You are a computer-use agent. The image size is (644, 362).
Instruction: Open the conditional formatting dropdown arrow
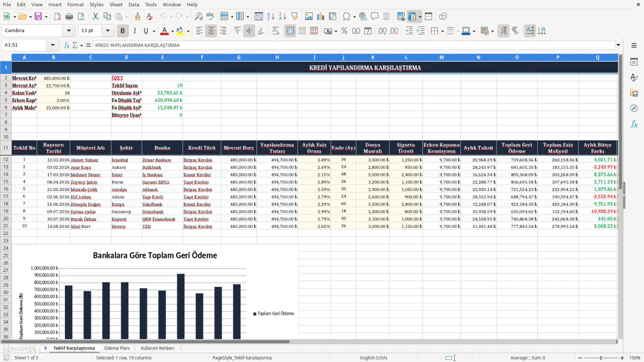coord(492,31)
